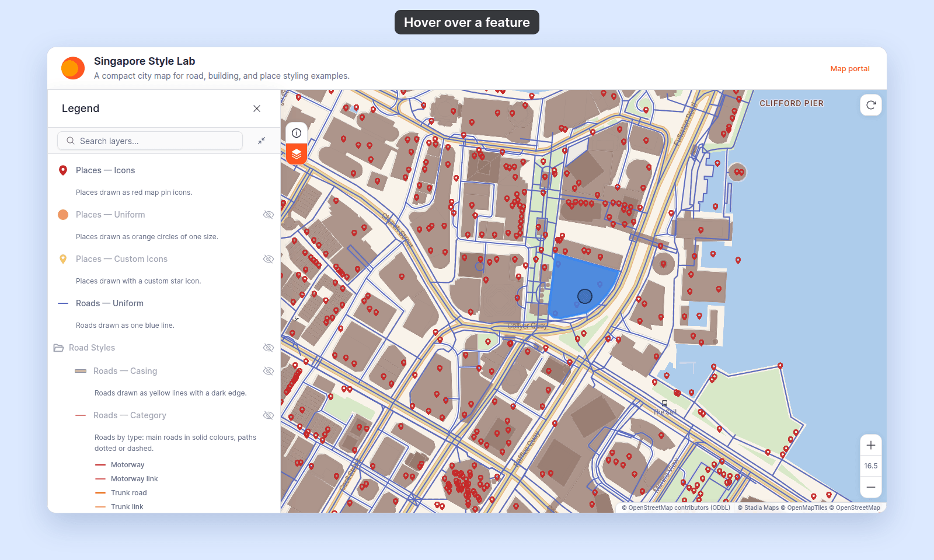The image size is (934, 560).
Task: Click the star pin icon for Custom Icons
Action: point(63,259)
